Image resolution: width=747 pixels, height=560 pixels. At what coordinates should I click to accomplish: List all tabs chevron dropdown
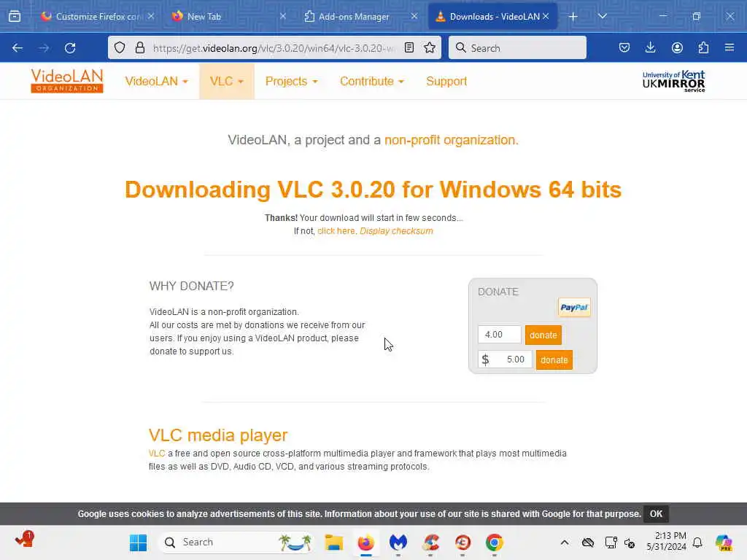click(x=603, y=16)
